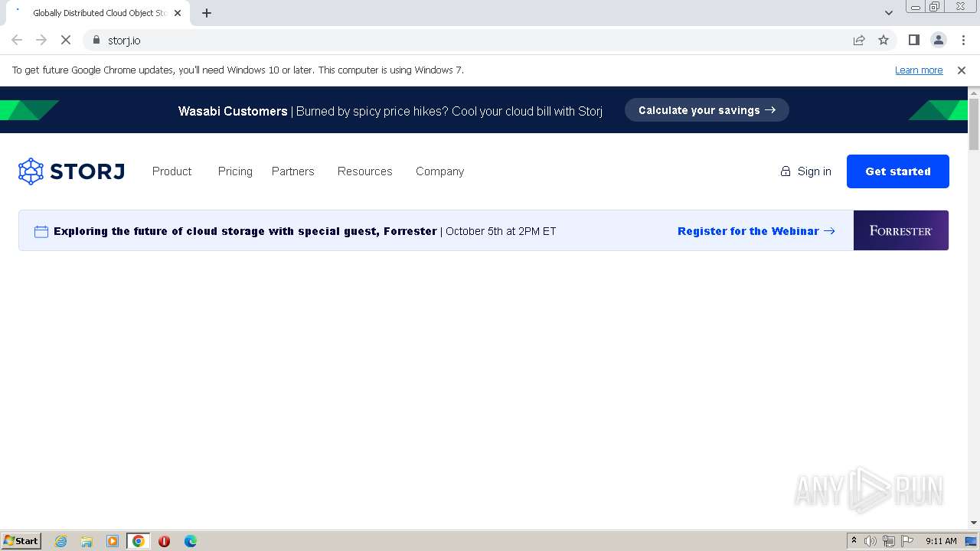Open Microsoft Edge from taskbar
Screen dimensions: 980x551
pos(190,541)
